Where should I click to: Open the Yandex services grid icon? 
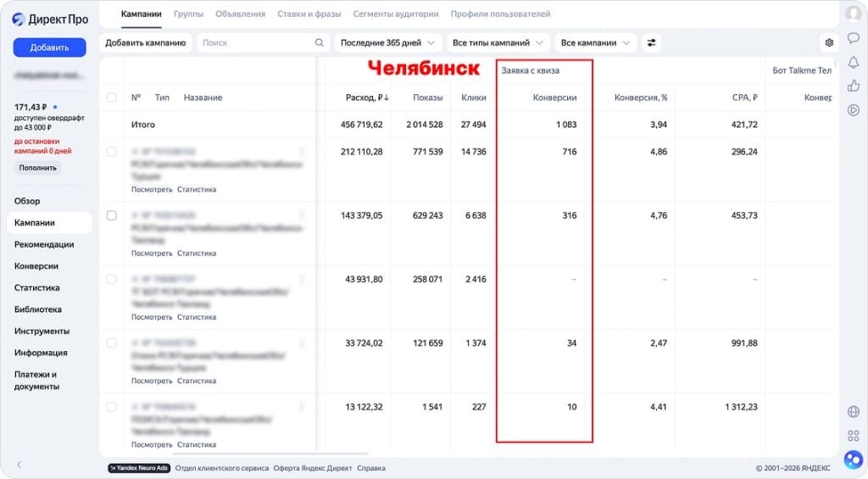[x=853, y=436]
